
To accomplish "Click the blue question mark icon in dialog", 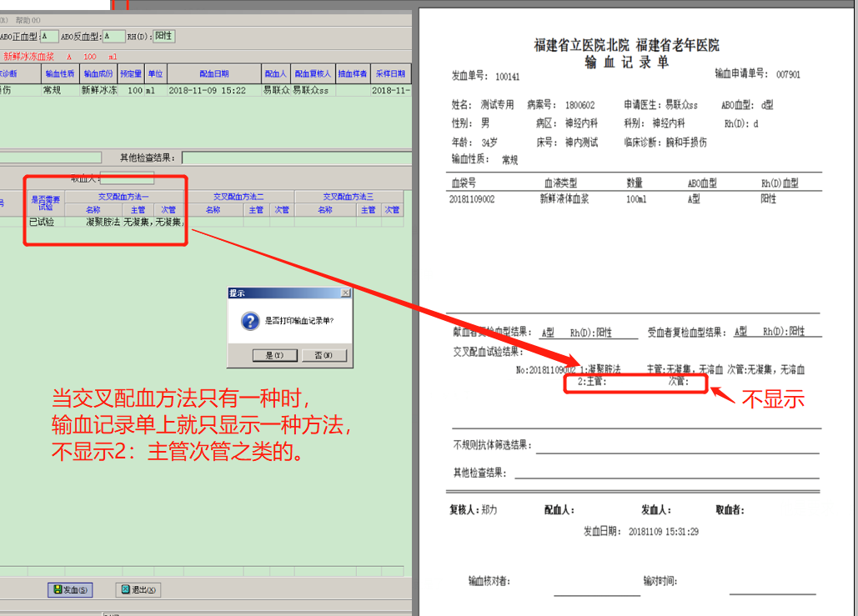I will (x=250, y=321).
